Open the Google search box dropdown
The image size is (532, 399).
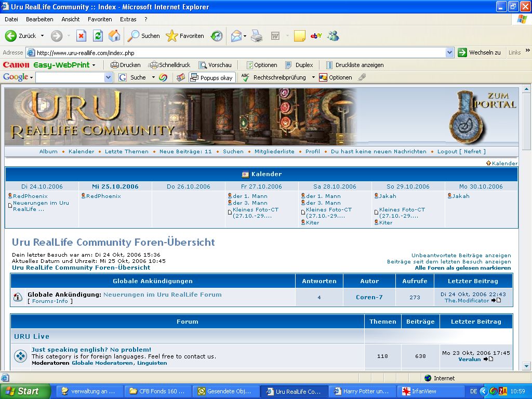pyautogui.click(x=109, y=77)
